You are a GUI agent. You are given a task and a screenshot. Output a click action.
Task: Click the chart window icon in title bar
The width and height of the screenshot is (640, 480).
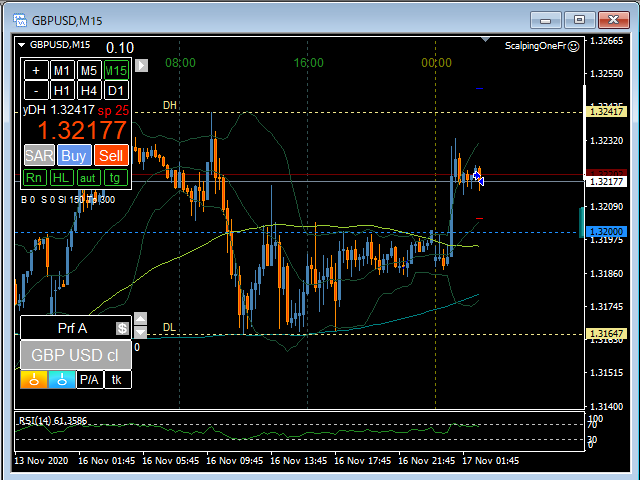pyautogui.click(x=20, y=20)
